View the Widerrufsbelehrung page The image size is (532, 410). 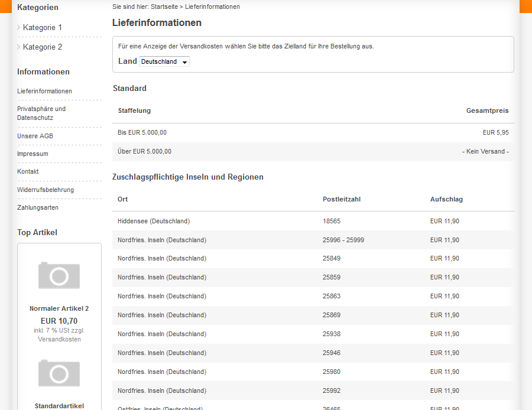[46, 190]
